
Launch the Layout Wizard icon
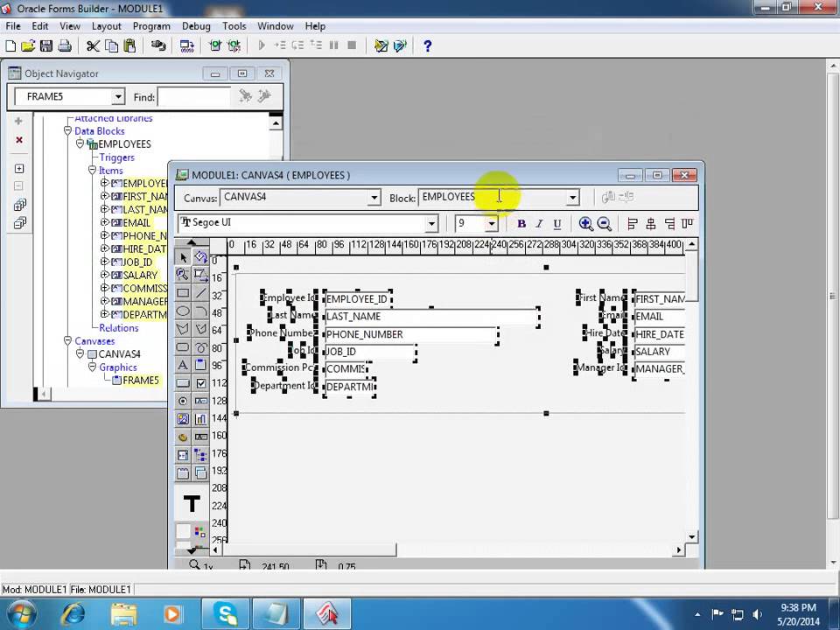pos(400,46)
